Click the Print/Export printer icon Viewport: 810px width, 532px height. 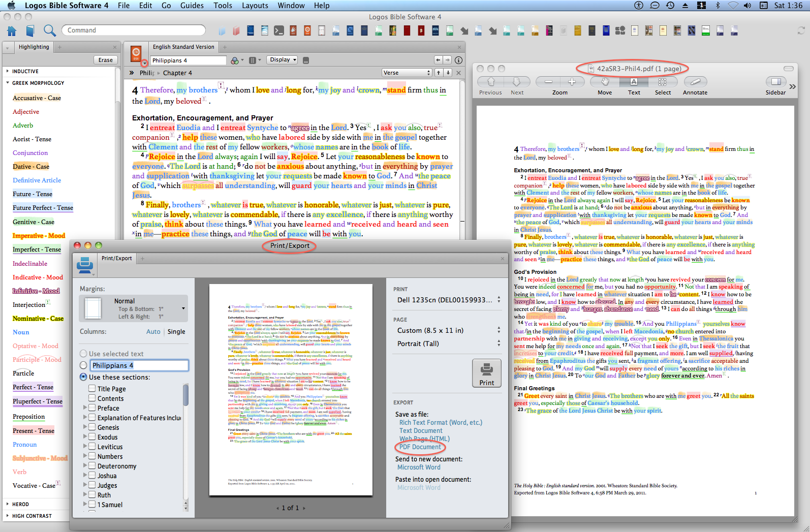[x=85, y=264]
